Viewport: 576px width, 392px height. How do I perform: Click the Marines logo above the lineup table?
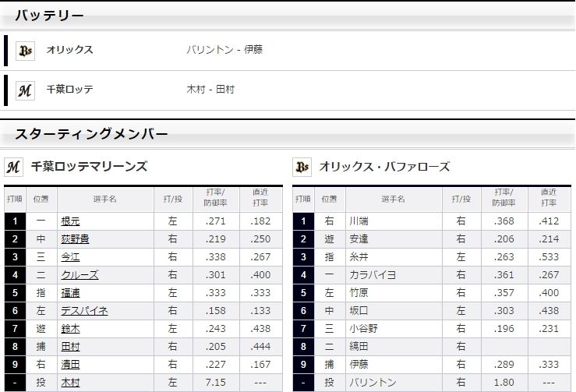[x=13, y=167]
